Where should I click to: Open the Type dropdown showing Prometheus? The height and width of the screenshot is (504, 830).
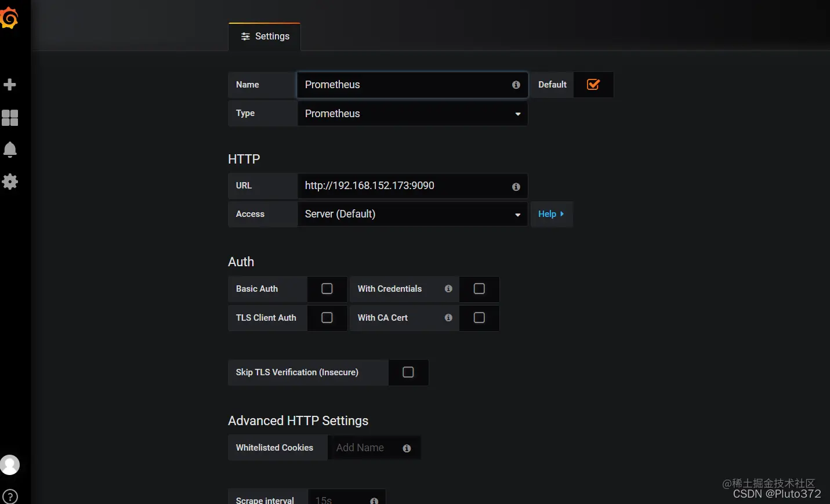pos(412,114)
